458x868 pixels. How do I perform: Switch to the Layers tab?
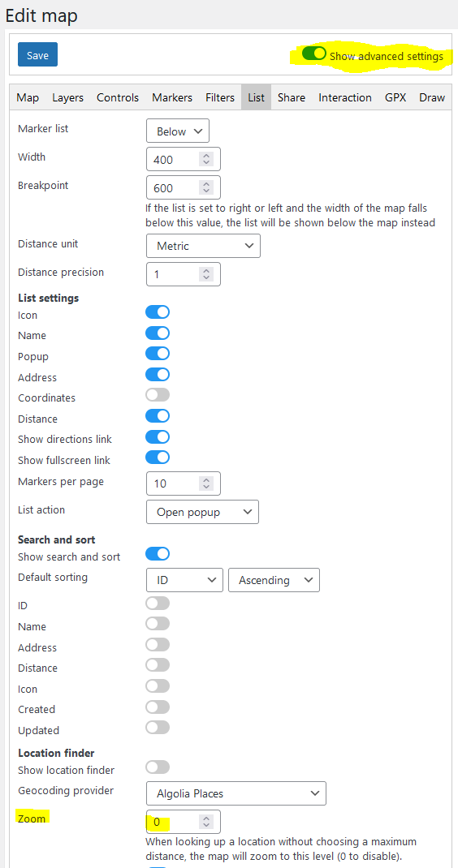point(67,97)
